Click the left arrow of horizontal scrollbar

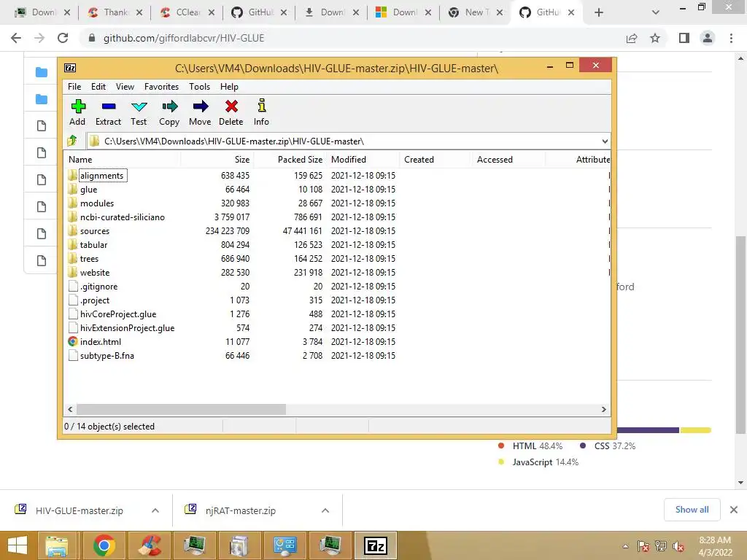[70, 409]
